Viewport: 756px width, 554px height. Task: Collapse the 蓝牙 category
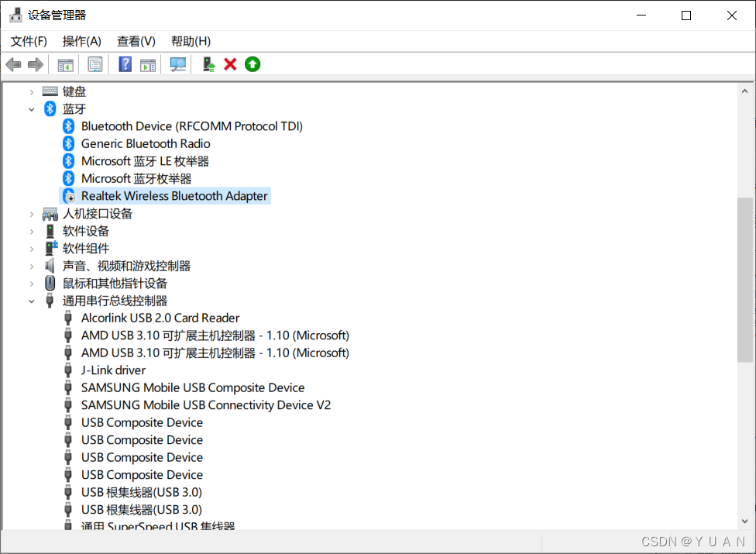coord(31,108)
